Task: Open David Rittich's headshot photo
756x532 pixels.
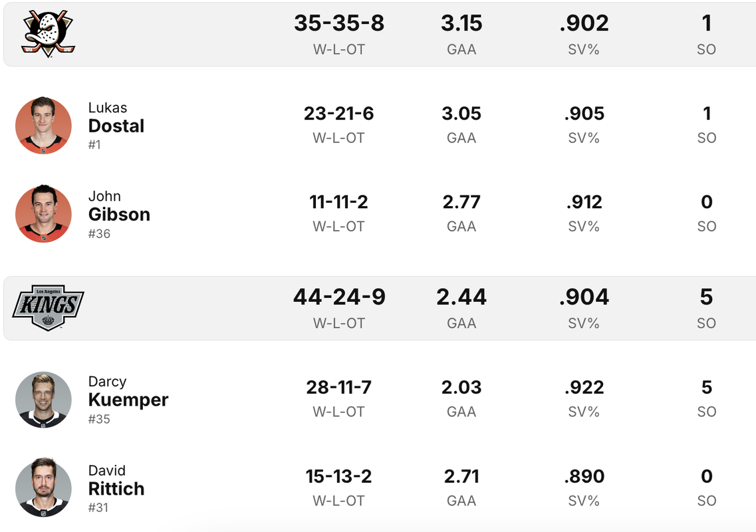Action: point(43,488)
